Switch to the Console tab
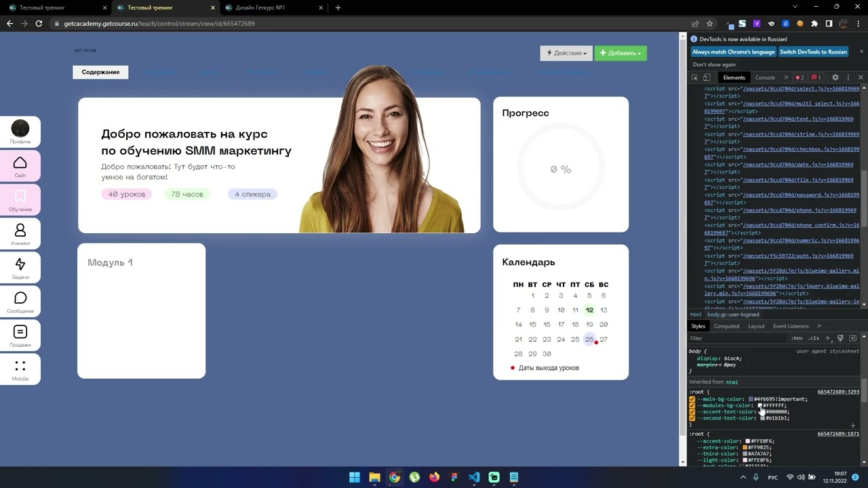The width and height of the screenshot is (868, 488). click(765, 77)
